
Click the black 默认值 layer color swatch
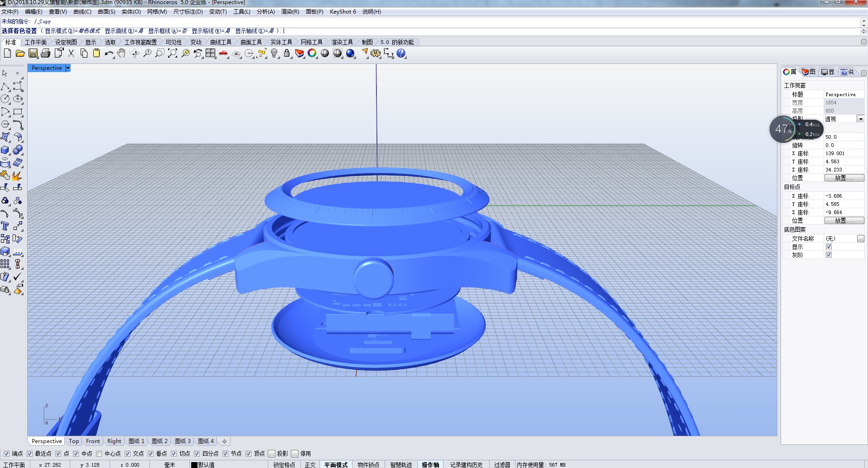tap(194, 464)
